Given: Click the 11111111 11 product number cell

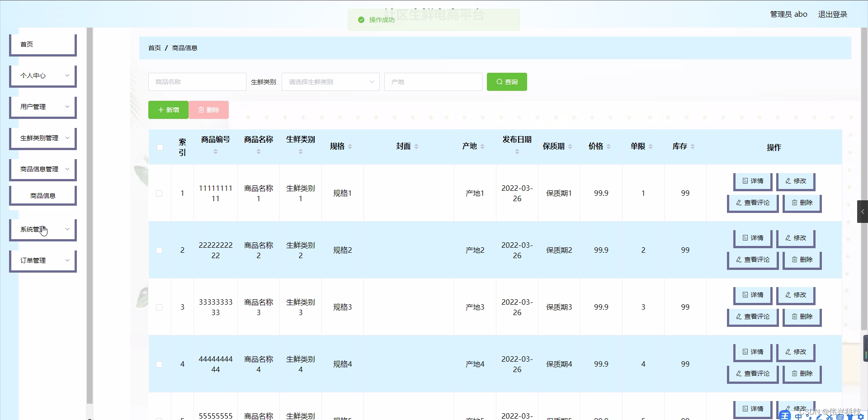Looking at the screenshot, I should click(216, 193).
